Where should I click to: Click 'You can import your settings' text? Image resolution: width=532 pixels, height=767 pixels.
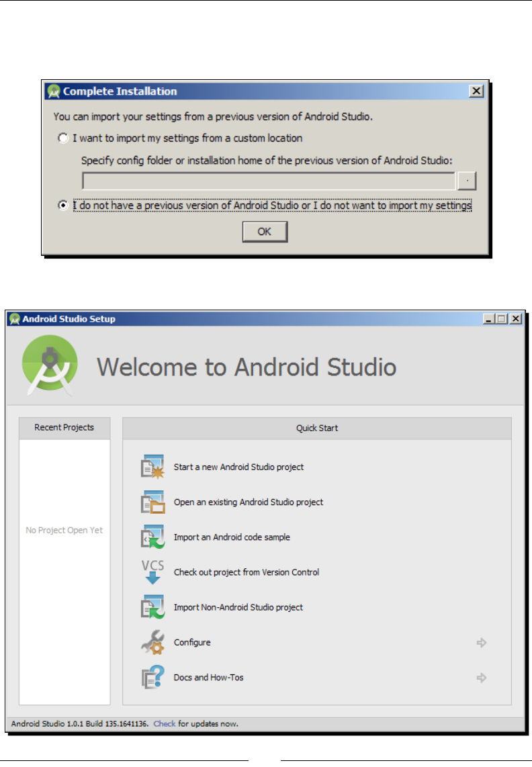pos(213,116)
